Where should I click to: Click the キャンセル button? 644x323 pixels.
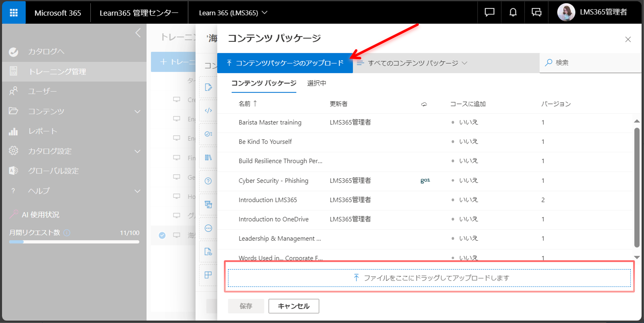coord(294,306)
